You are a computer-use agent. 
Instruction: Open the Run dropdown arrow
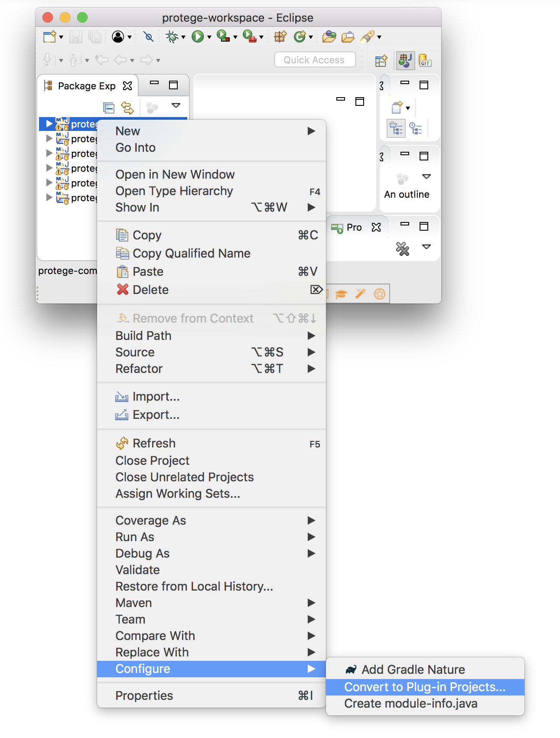click(x=209, y=37)
